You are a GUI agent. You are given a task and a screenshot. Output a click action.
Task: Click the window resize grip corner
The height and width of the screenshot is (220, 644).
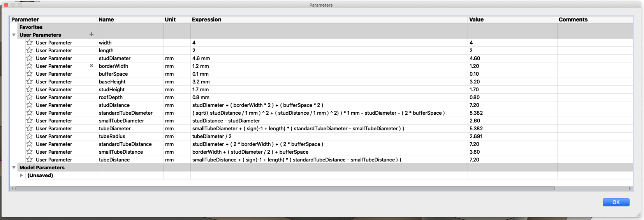pyautogui.click(x=639, y=215)
